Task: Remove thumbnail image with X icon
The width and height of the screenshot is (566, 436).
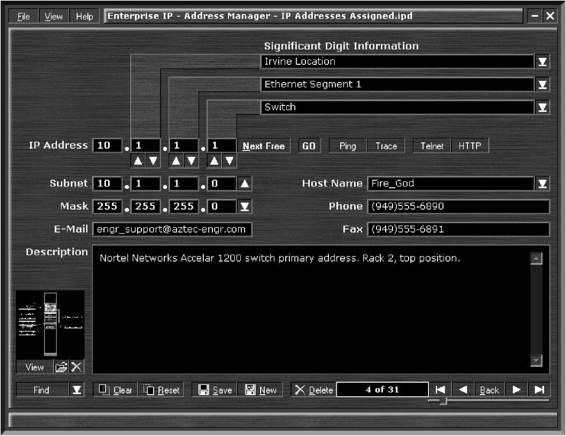Action: tap(76, 367)
